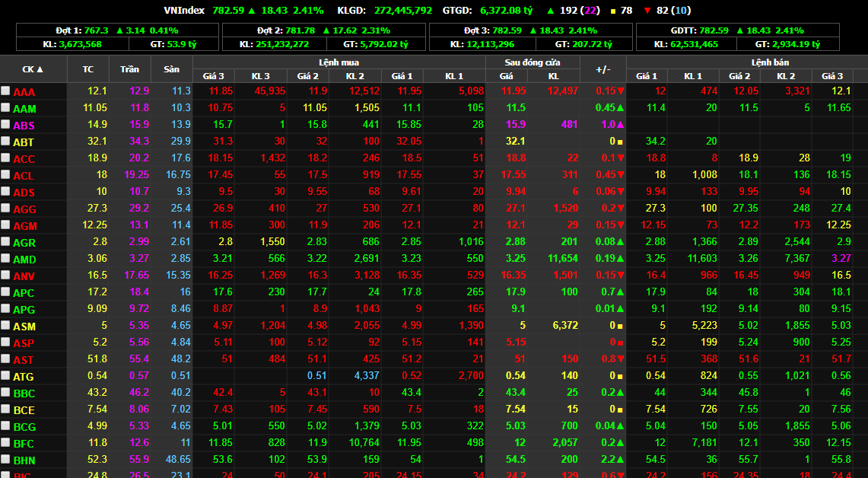Image resolution: width=868 pixels, height=478 pixels.
Task: Click the +/- column header
Action: tap(603, 69)
